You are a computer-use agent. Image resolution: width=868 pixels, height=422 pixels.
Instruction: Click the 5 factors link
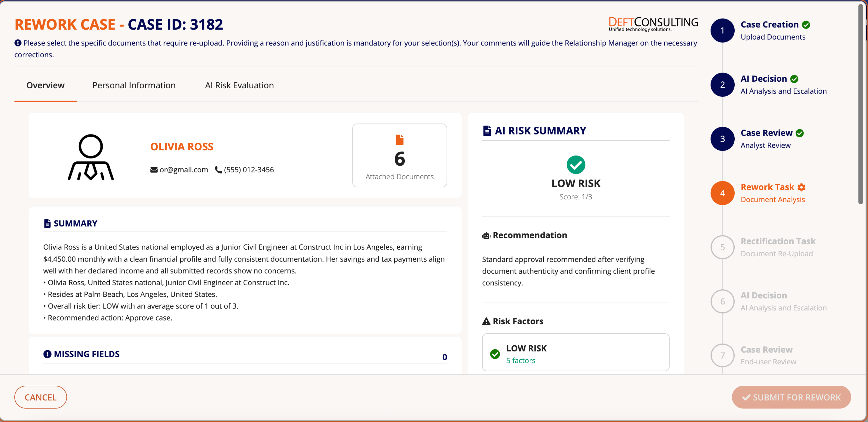(521, 361)
